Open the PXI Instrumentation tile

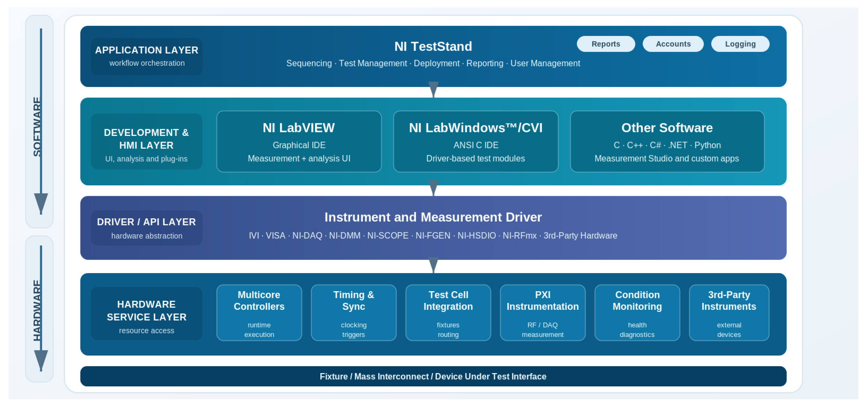pos(542,313)
